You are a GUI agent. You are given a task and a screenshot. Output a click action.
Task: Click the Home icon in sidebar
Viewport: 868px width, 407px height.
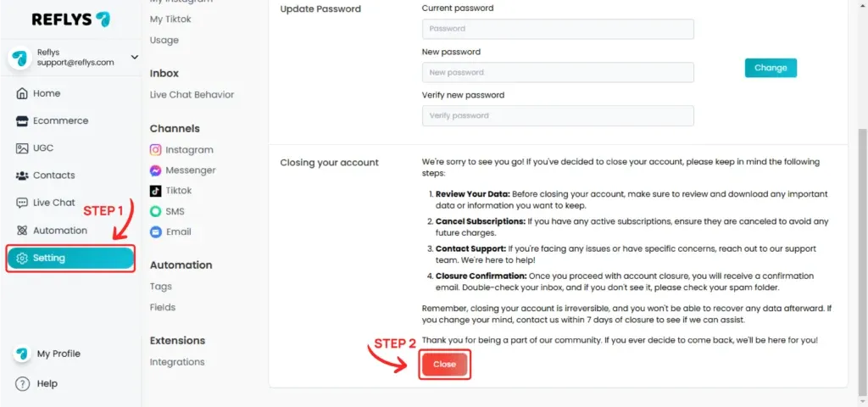click(x=21, y=93)
